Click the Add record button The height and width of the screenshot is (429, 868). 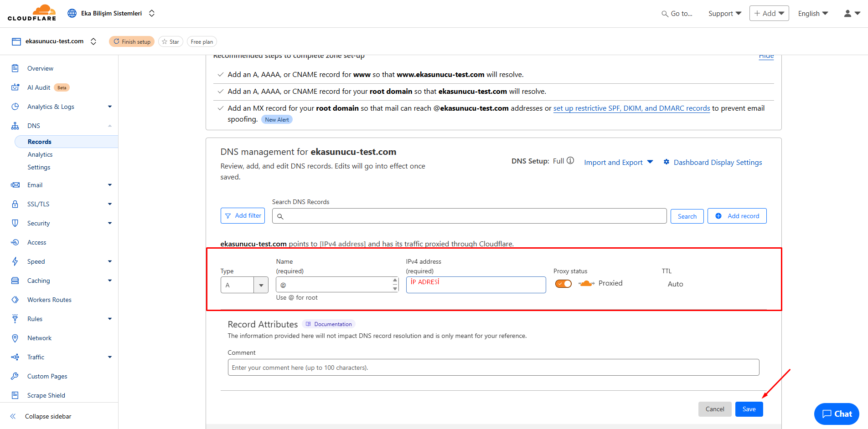(737, 216)
